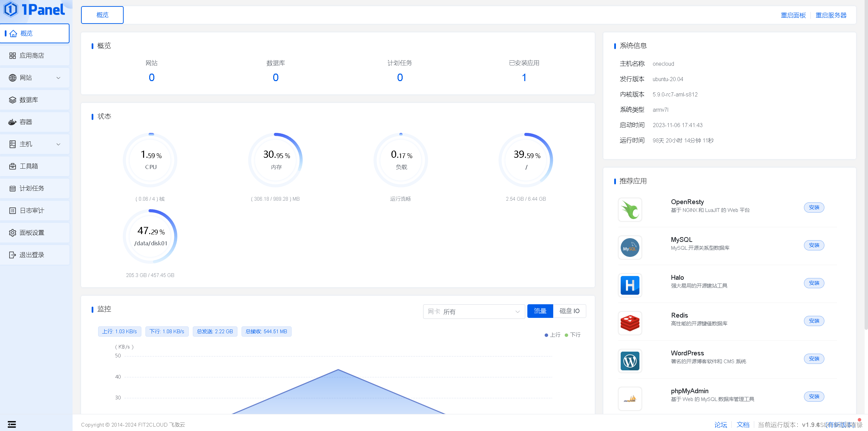Open the Container (容器) docker icon
Image resolution: width=868 pixels, height=431 pixels.
coord(13,122)
